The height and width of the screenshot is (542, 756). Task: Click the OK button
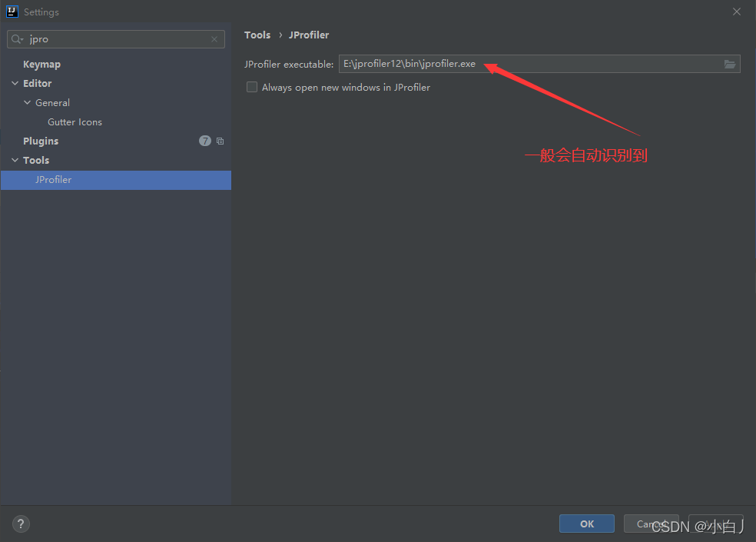point(587,524)
